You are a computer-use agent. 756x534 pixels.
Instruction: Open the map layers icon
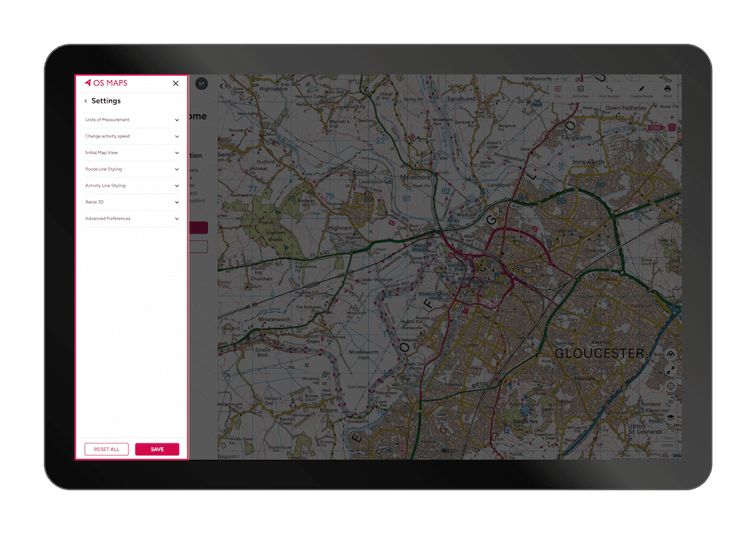(x=670, y=417)
